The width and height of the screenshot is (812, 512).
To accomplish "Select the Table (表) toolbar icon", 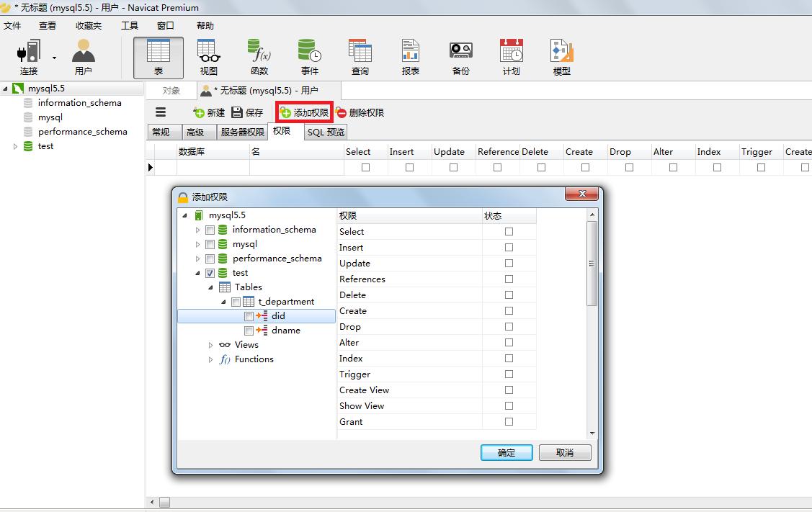I will click(159, 58).
